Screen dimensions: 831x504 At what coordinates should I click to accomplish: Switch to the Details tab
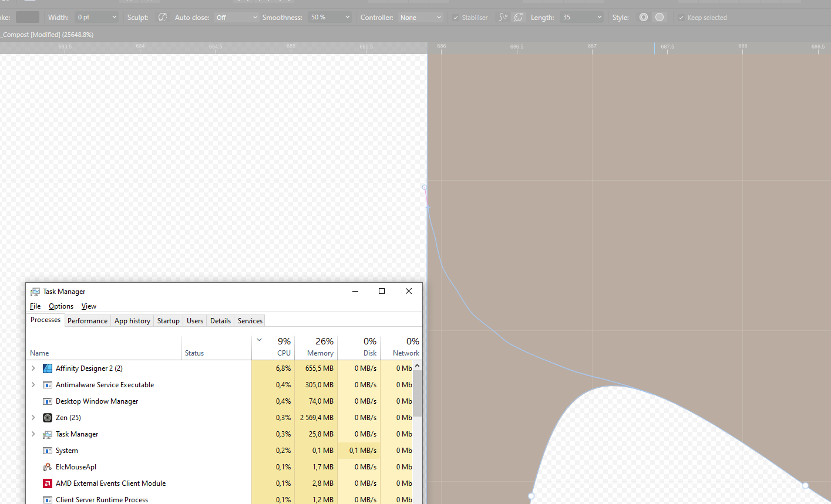pyautogui.click(x=220, y=321)
